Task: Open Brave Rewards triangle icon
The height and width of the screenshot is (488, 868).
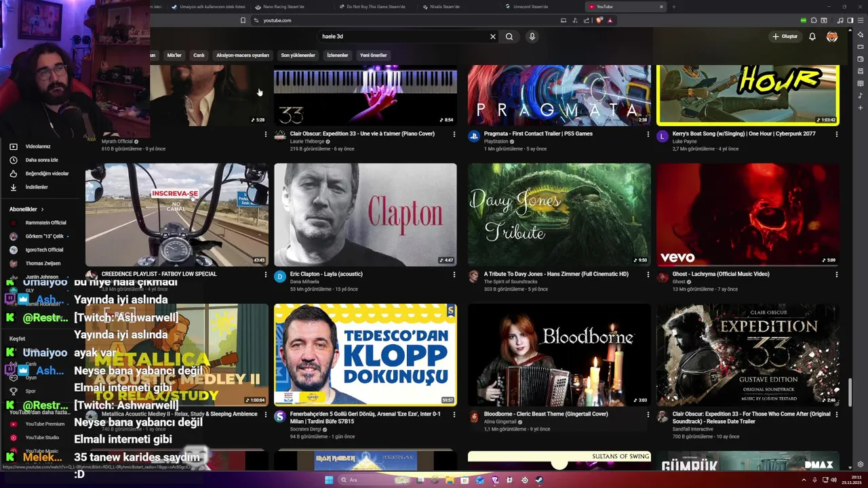Action: click(610, 20)
